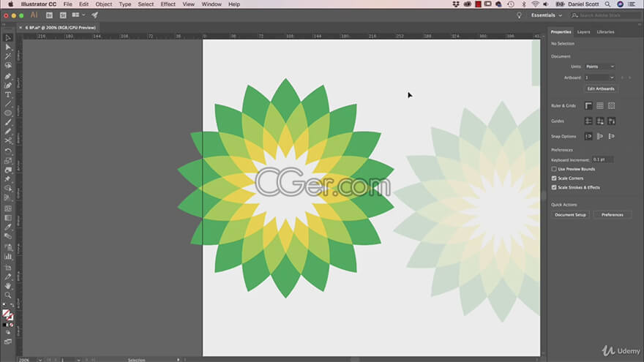
Task: Open the Apple menu
Action: point(10,4)
